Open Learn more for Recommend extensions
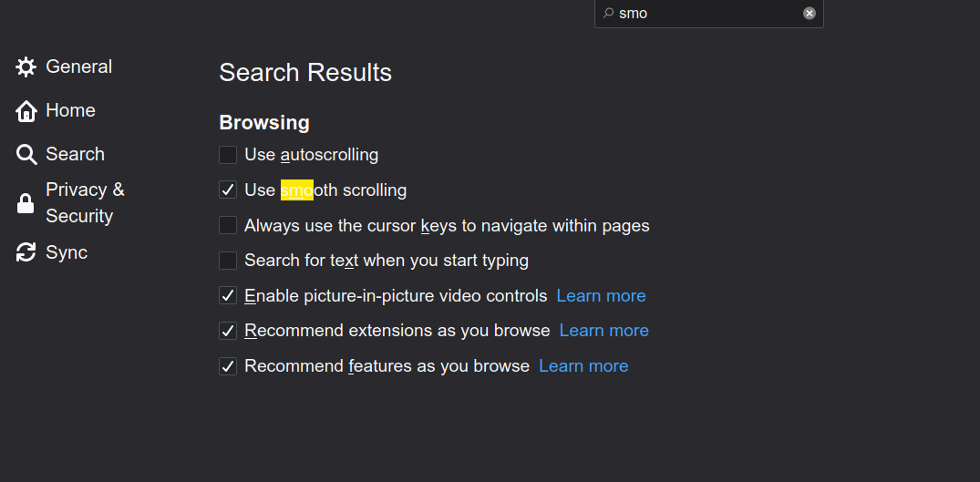Image resolution: width=980 pixels, height=482 pixels. (603, 330)
